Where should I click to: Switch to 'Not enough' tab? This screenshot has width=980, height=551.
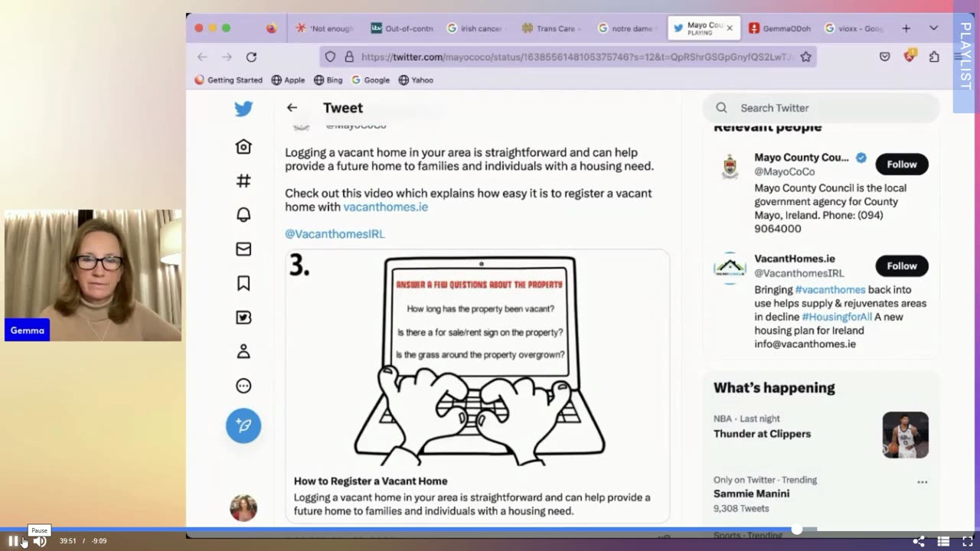point(325,28)
